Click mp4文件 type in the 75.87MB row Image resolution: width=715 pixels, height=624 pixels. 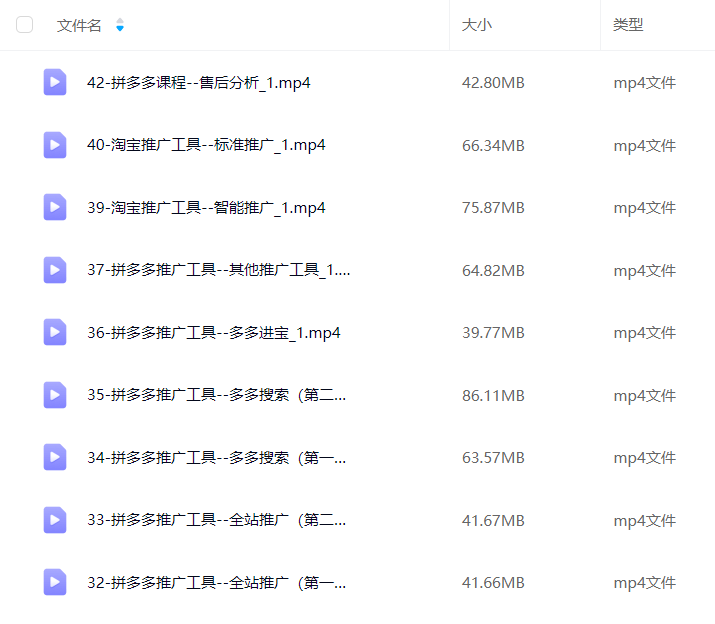tap(644, 208)
